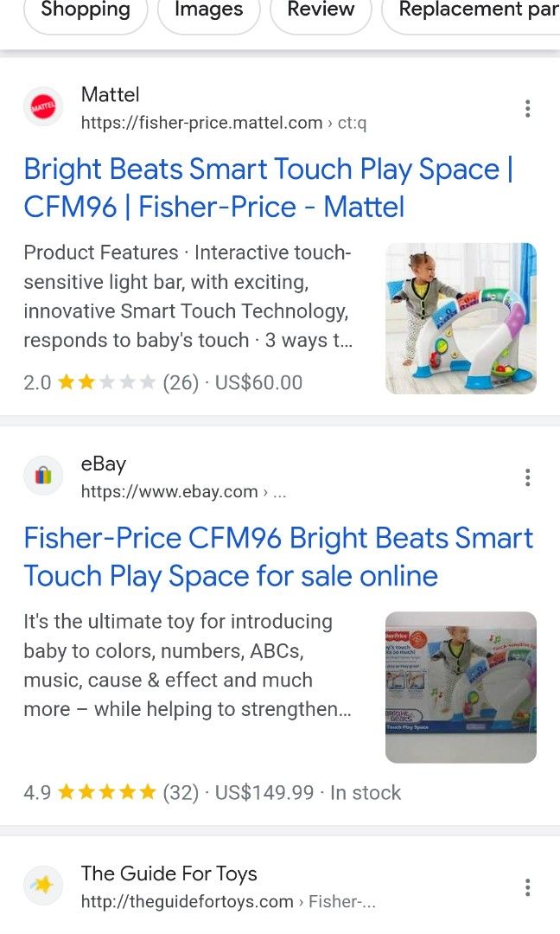Open Fisher-Price CFM96 eBay for sale link
This screenshot has height=934, width=560.
(x=278, y=557)
